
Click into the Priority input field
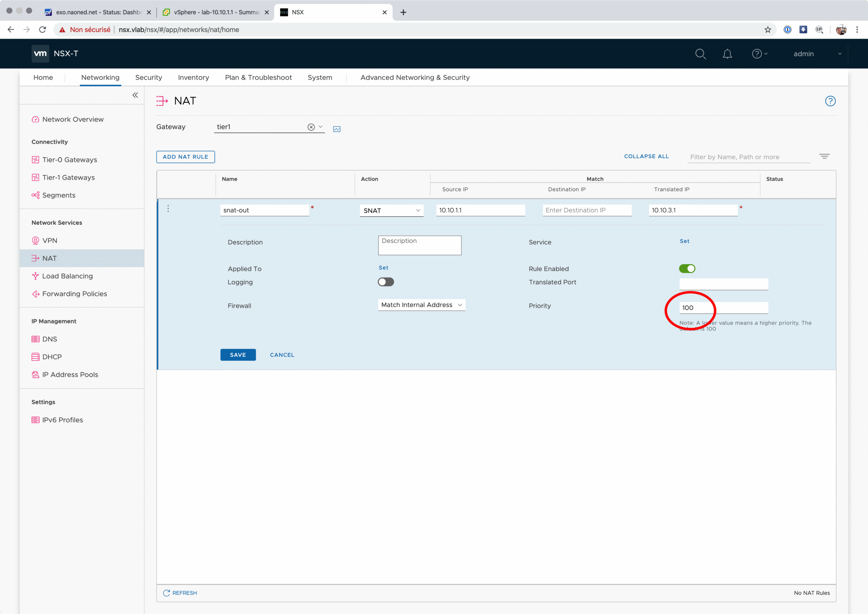(723, 308)
